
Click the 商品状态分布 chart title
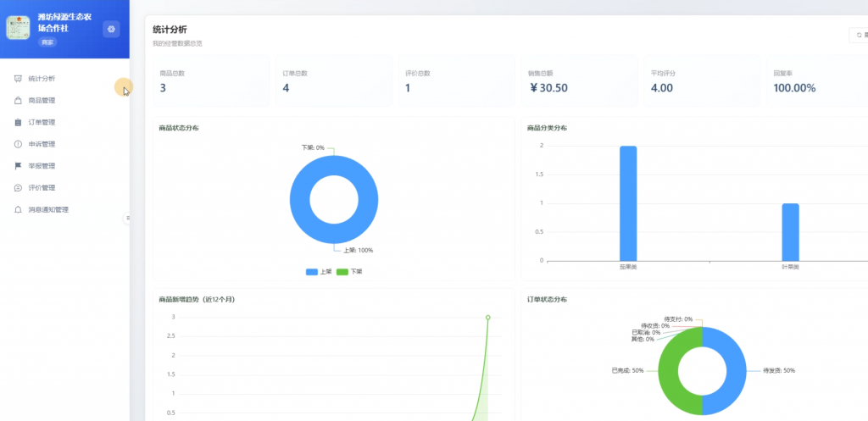point(179,129)
